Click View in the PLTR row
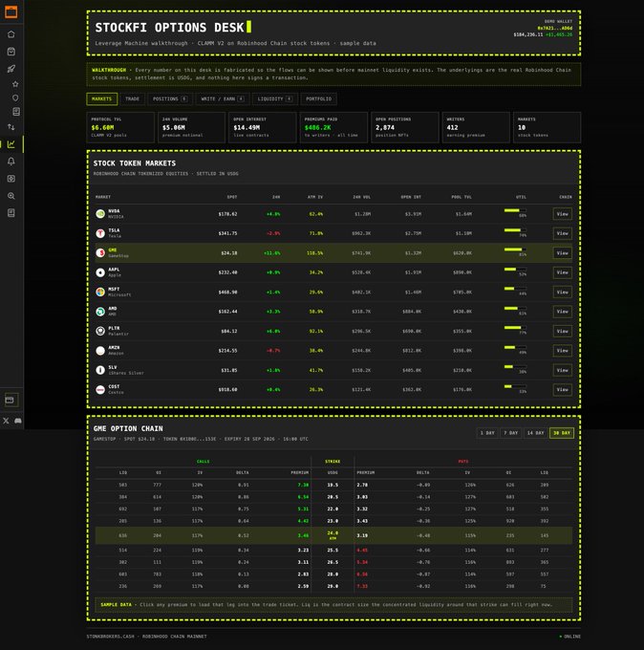 (563, 331)
